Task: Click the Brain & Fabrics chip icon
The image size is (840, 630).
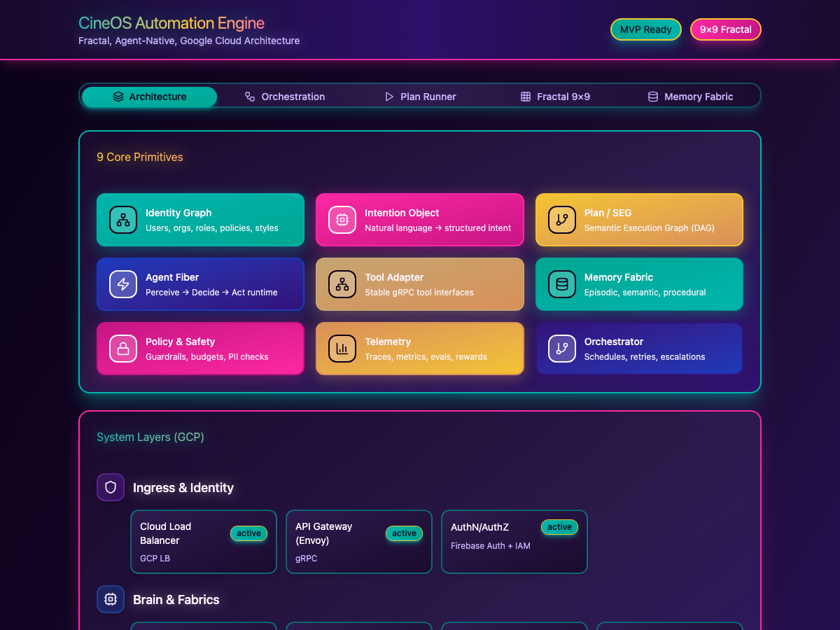Action: (x=111, y=599)
